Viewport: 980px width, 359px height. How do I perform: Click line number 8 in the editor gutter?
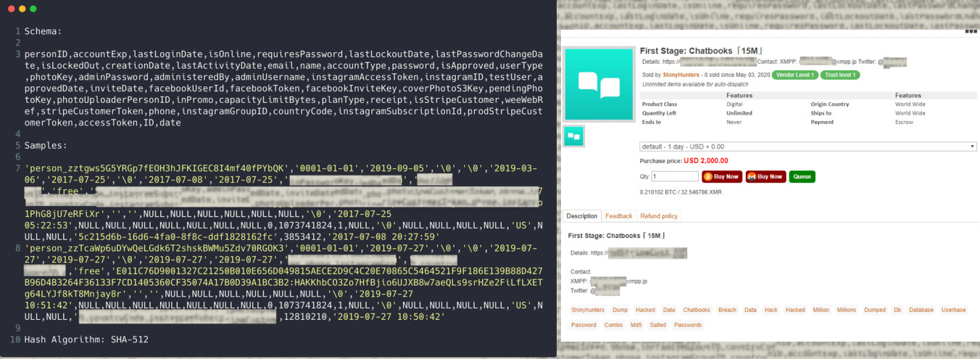pos(17,248)
